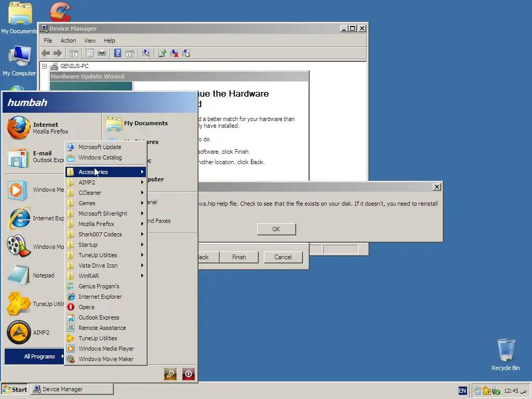The height and width of the screenshot is (399, 532).
Task: Select Windows Movie Maker in All Programs list
Action: [106, 359]
